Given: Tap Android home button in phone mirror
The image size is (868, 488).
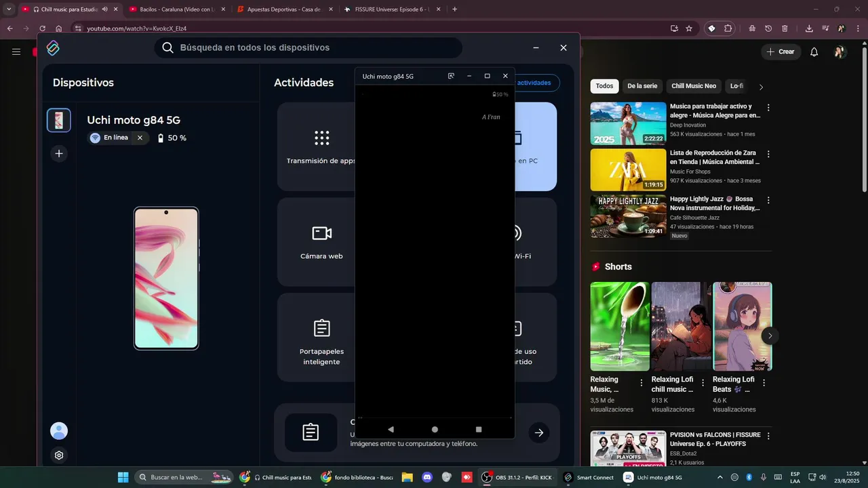Looking at the screenshot, I should tap(435, 429).
